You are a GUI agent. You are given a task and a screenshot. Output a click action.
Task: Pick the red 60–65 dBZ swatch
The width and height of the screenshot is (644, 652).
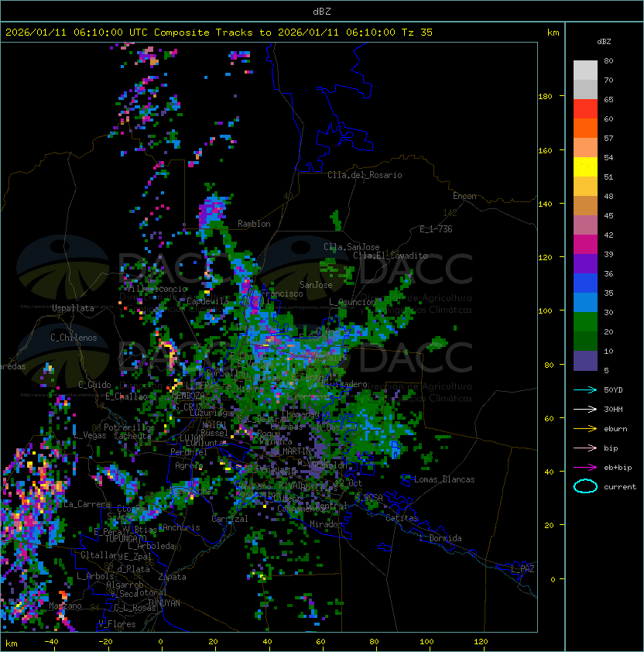pos(585,109)
